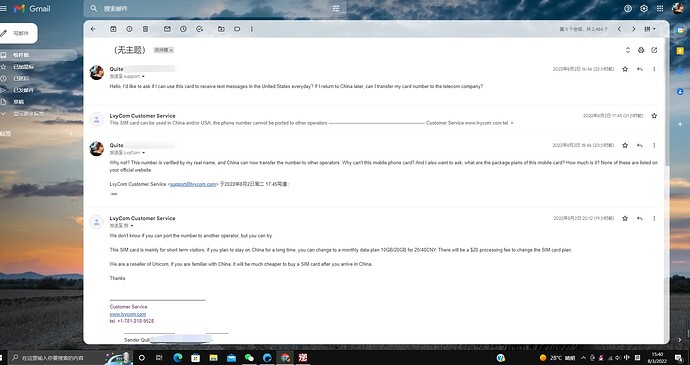Open input tools dropdown in toolbar
Image resolution: width=690 pixels, height=365 pixels.
tap(650, 29)
